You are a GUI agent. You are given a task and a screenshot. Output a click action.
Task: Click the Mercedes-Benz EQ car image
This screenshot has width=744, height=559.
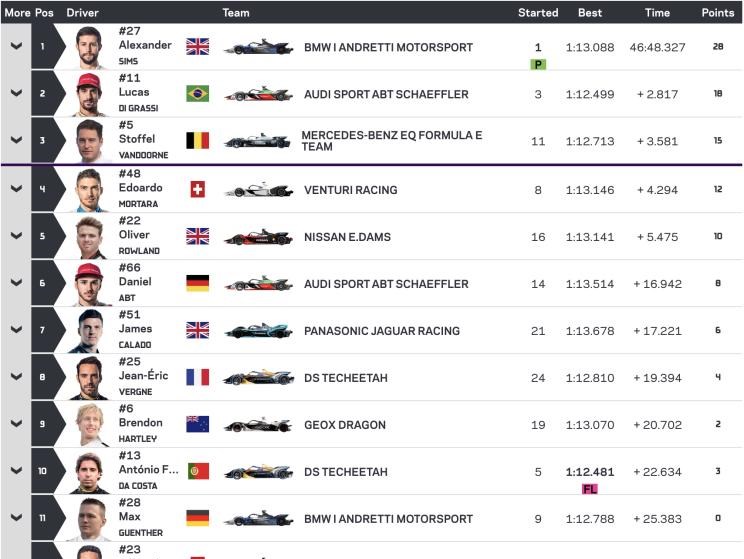(258, 141)
